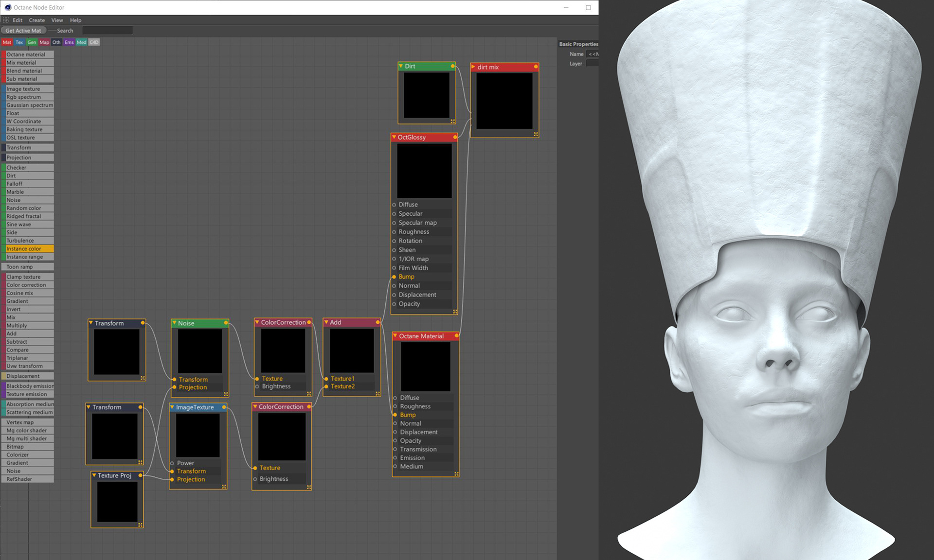
Task: Click the Octane Material Bump input port
Action: [395, 415]
